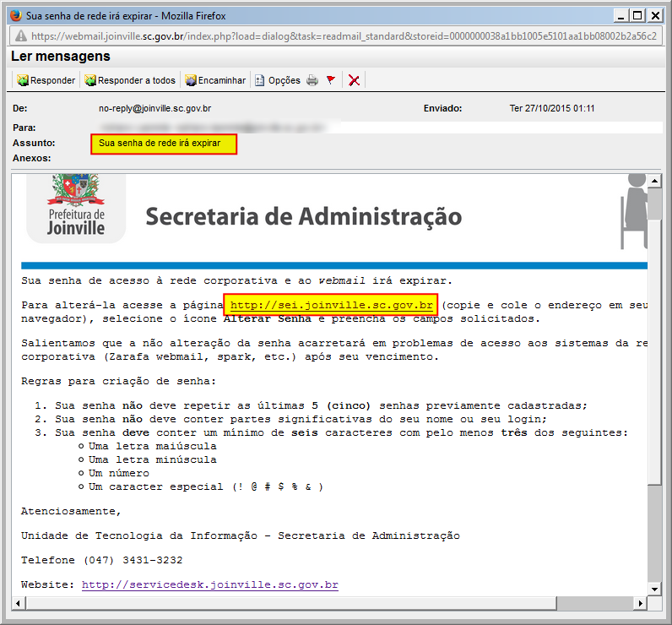Click the Firefox logo in title bar
Screen dimensions: 672x625
pyautogui.click(x=16, y=16)
